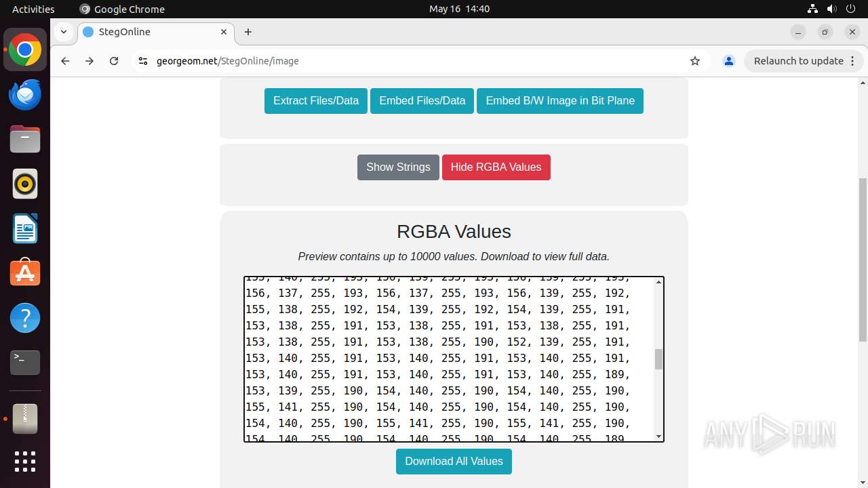Screen dimensions: 868x488
Task: Download all RGBA values
Action: point(454,462)
